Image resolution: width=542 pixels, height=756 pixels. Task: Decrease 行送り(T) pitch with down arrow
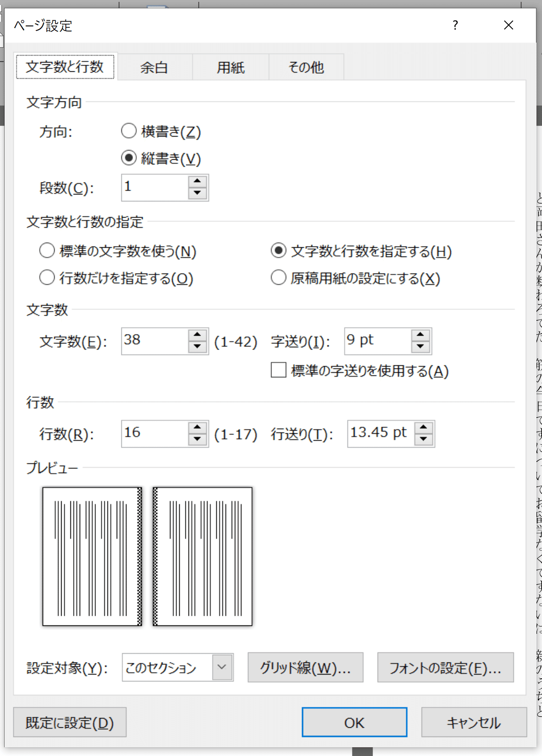point(424,439)
